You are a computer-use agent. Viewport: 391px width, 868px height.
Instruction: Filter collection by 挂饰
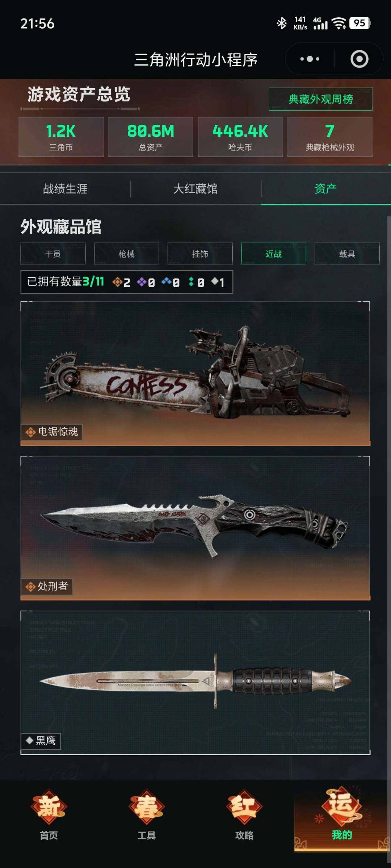200,254
